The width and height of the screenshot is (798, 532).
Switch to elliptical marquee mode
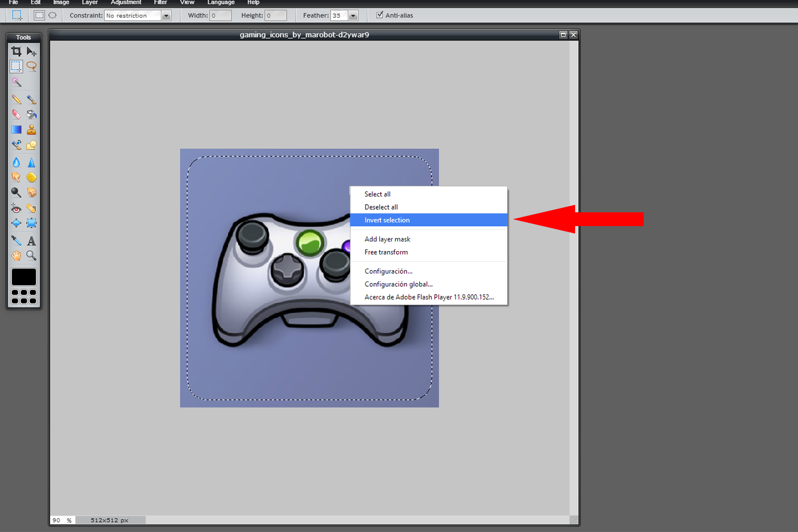[52, 15]
